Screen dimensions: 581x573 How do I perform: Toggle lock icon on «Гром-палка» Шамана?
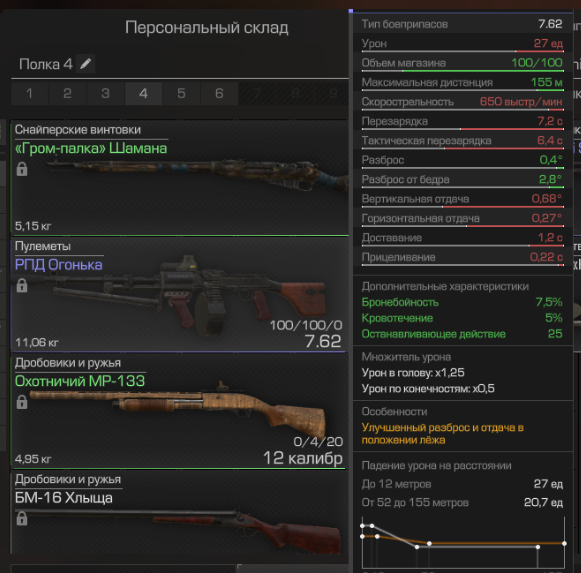[22, 169]
